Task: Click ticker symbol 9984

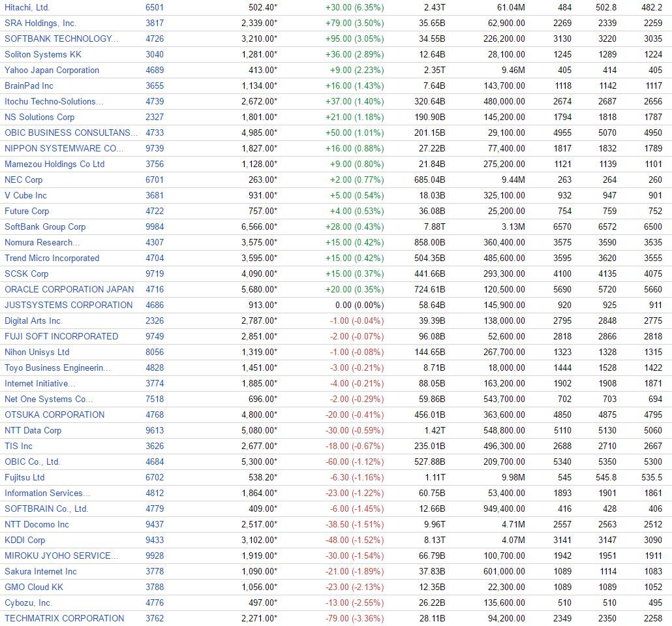Action: pos(155,227)
